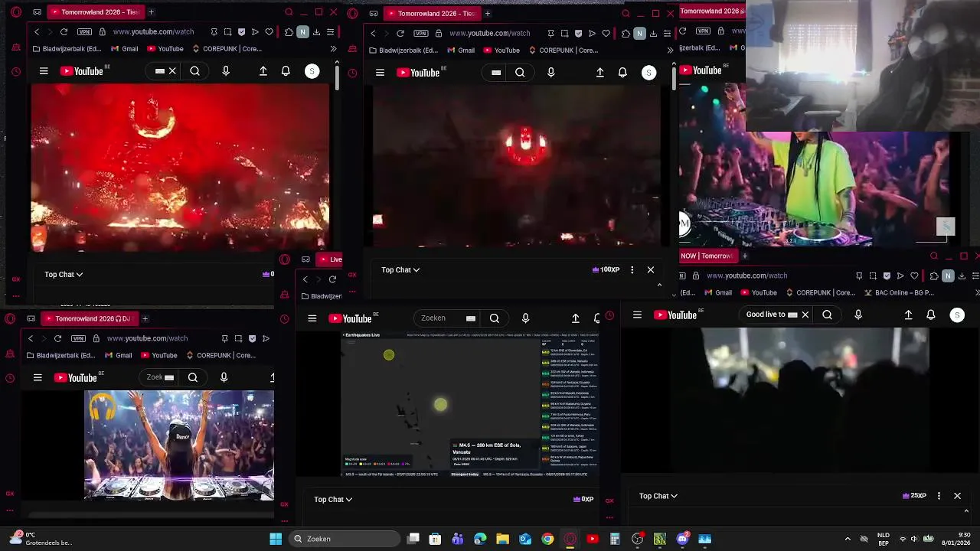
Task: Open the search tabs magnifier in fireworks window
Action: pyautogui.click(x=289, y=12)
